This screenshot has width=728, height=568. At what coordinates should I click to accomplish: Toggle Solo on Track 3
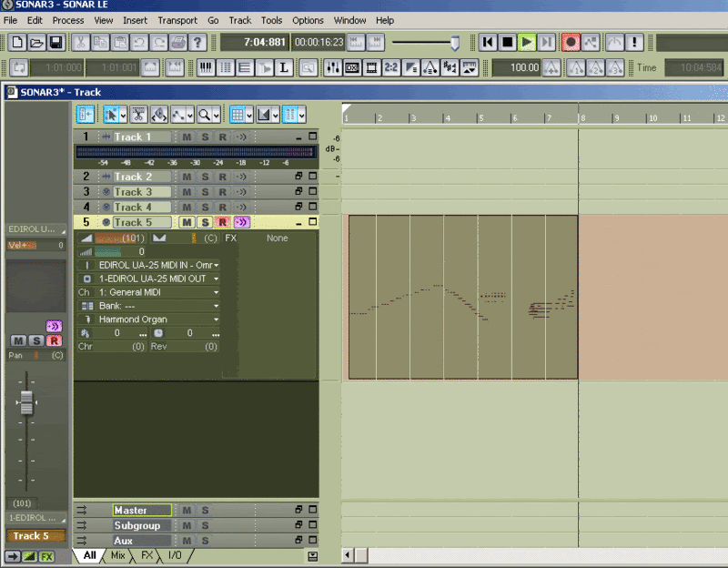[205, 192]
